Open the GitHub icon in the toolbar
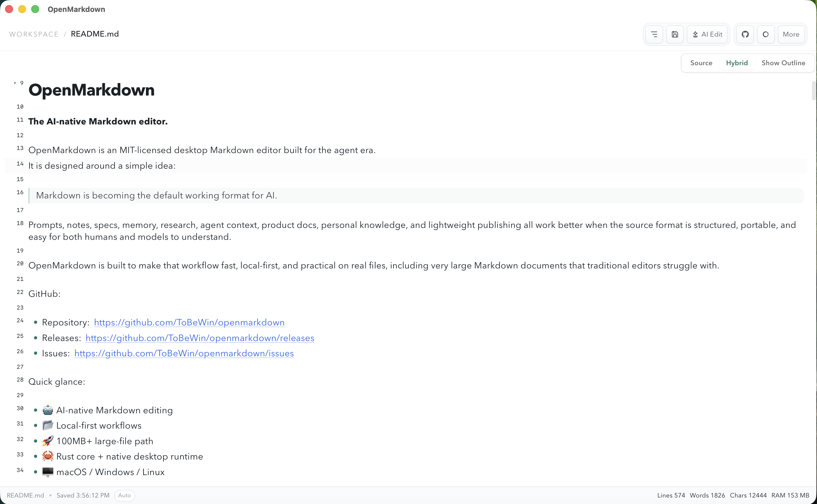The image size is (817, 504). point(745,34)
